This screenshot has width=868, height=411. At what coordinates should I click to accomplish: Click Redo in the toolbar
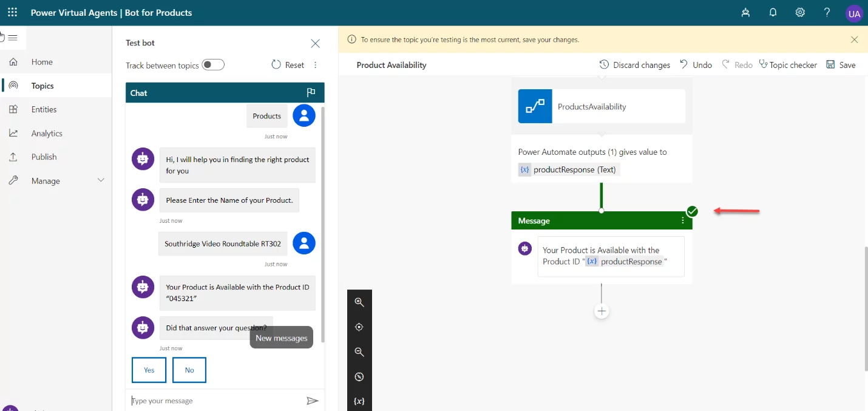[737, 65]
